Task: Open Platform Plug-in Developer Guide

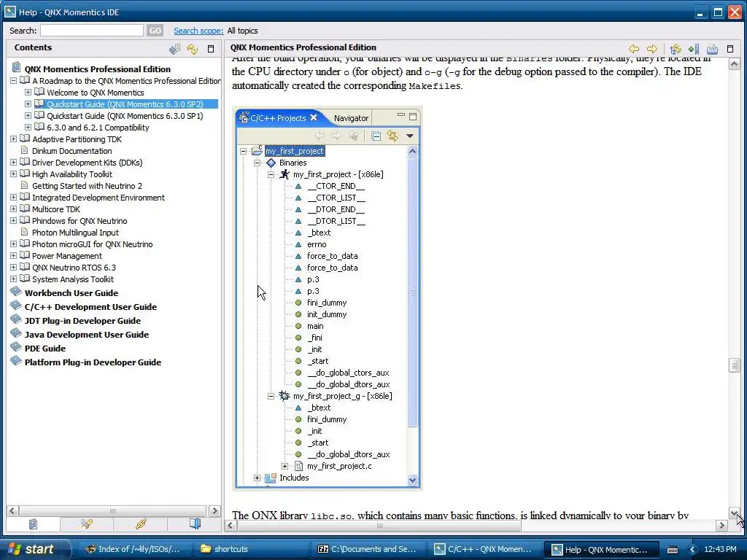Action: coord(93,362)
